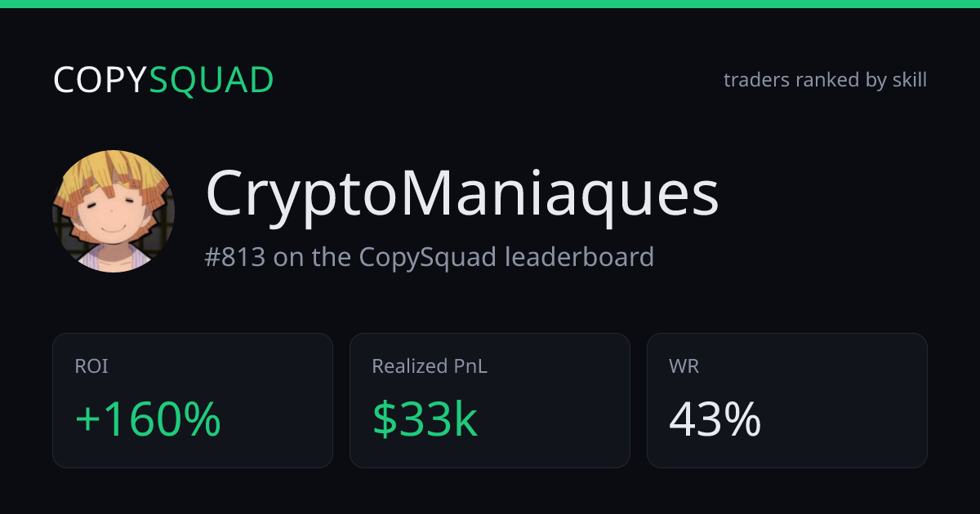Click the green bar at the top

(x=490, y=4)
